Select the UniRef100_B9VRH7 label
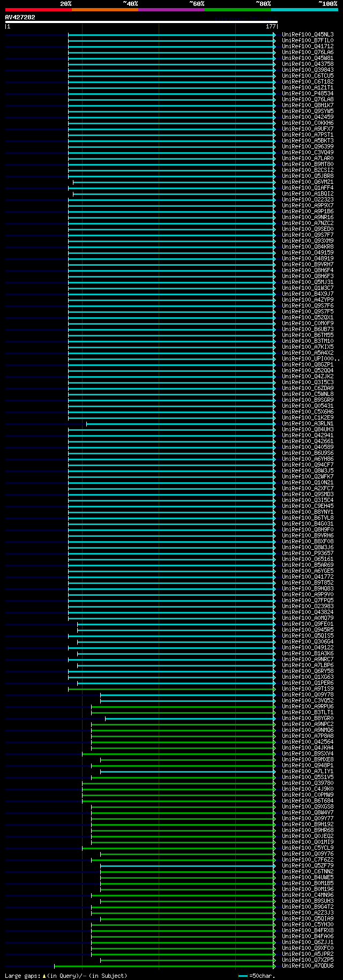This screenshot has height=980, width=343. click(x=308, y=265)
